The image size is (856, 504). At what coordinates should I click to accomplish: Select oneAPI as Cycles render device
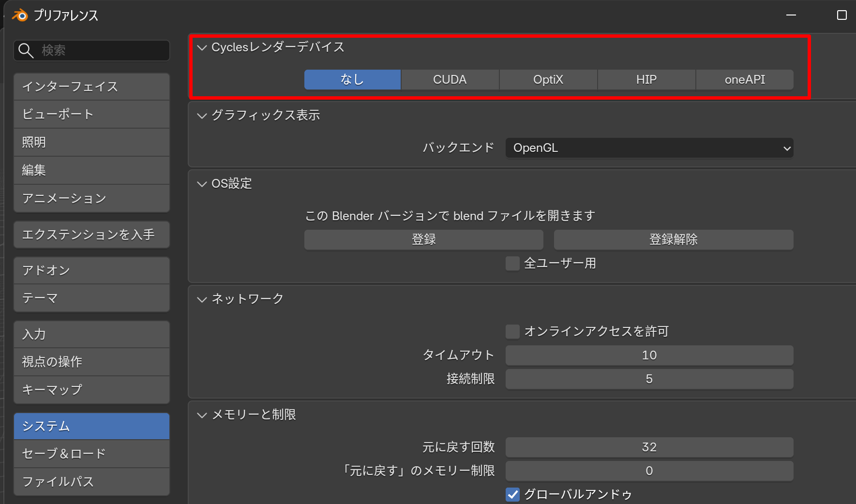(745, 80)
